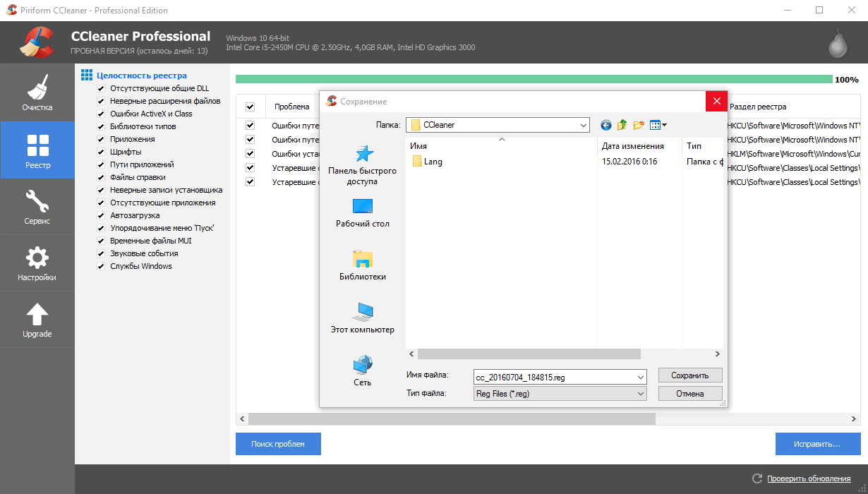Toggle the select-all checkbox in results header
Screen dimensions: 868x494
point(250,107)
